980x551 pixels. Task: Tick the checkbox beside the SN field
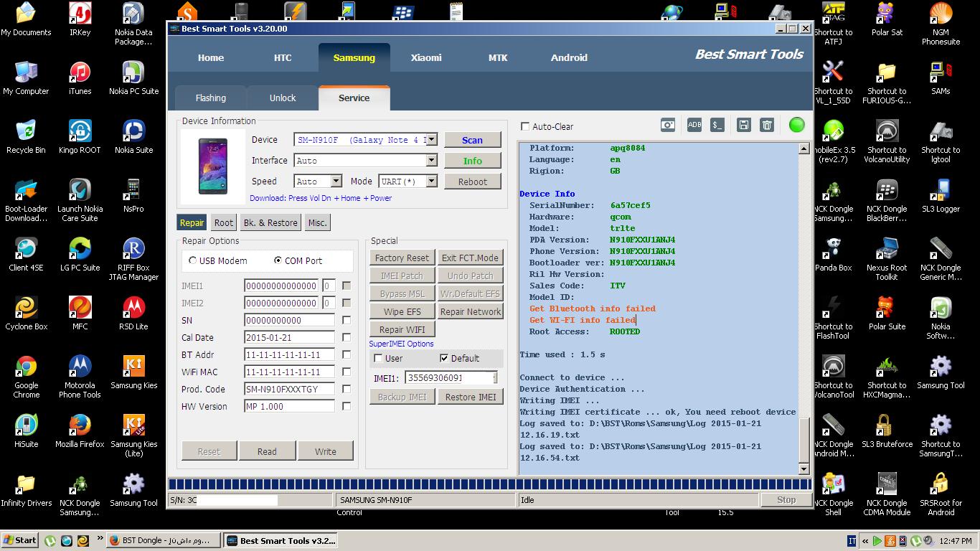[347, 320]
